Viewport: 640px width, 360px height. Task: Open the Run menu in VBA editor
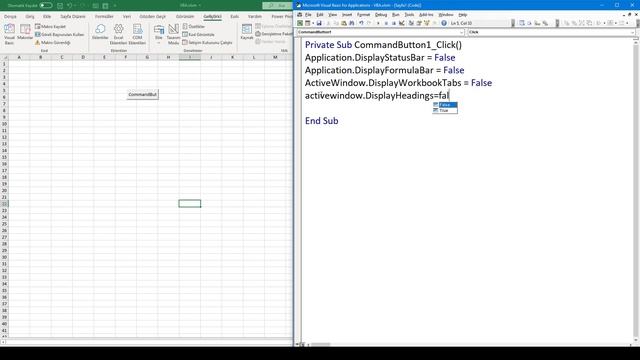pyautogui.click(x=396, y=15)
